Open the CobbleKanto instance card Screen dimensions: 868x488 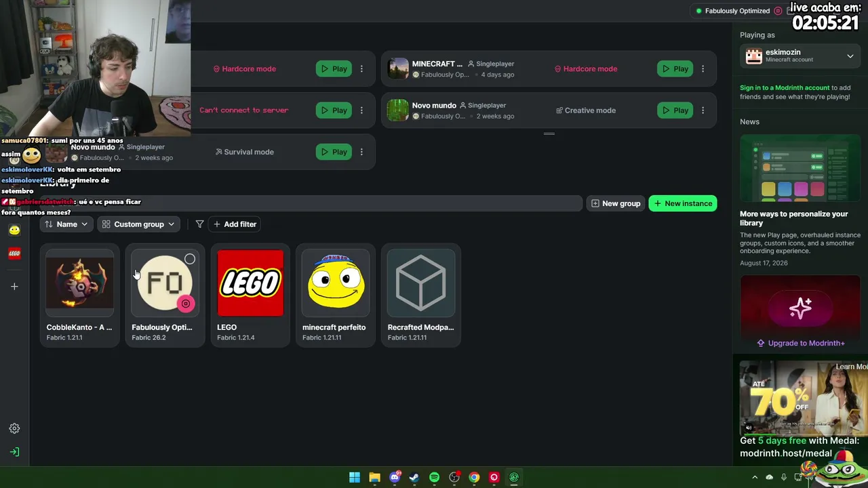(x=80, y=296)
